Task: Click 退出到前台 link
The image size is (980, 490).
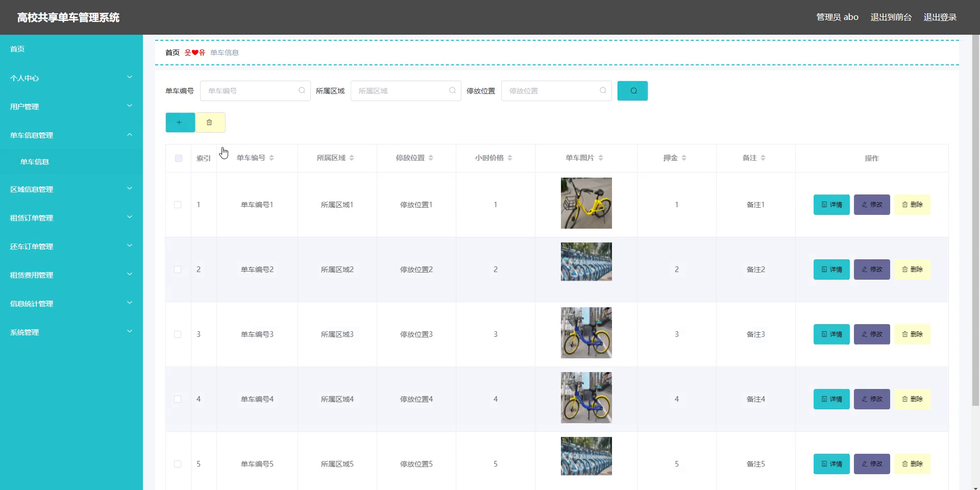Action: pos(891,17)
